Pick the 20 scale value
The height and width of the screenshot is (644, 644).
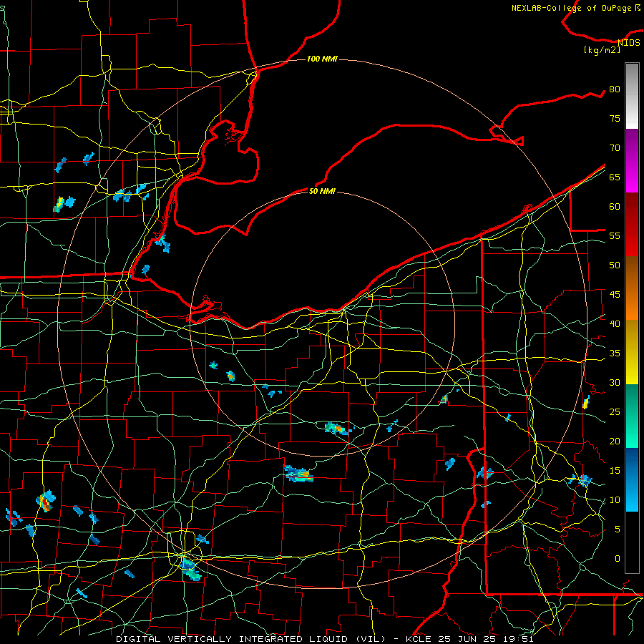615,441
